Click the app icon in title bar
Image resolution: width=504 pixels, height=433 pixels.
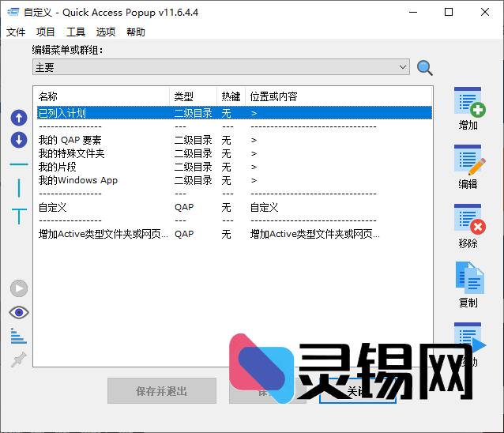coord(13,12)
